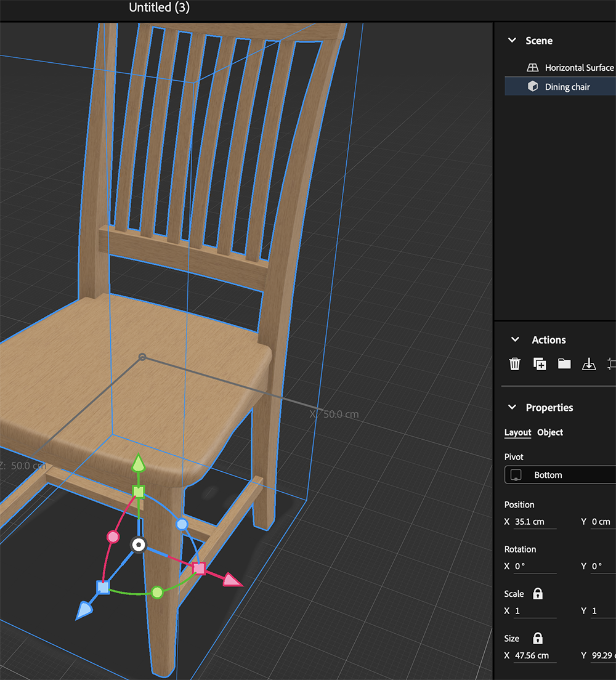
Task: Click the Position X value field
Action: [532, 521]
